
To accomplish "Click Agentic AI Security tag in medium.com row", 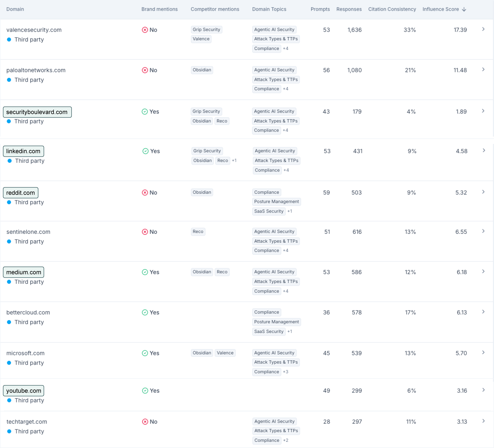I will (x=274, y=272).
